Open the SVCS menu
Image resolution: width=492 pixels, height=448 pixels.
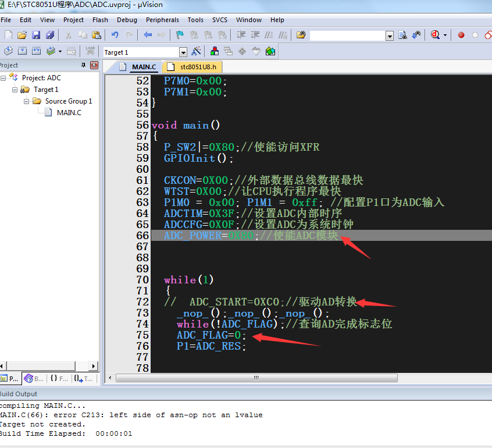click(x=220, y=20)
